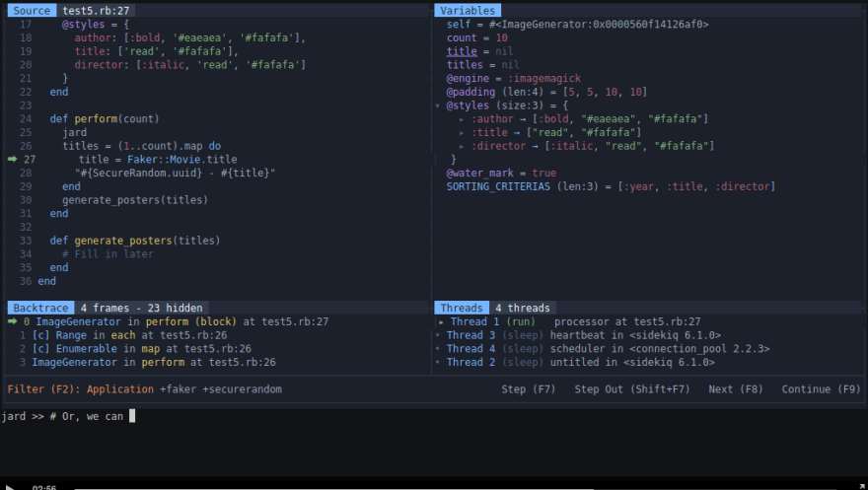Click Continue (F9) button
The image size is (868, 490).
point(821,389)
